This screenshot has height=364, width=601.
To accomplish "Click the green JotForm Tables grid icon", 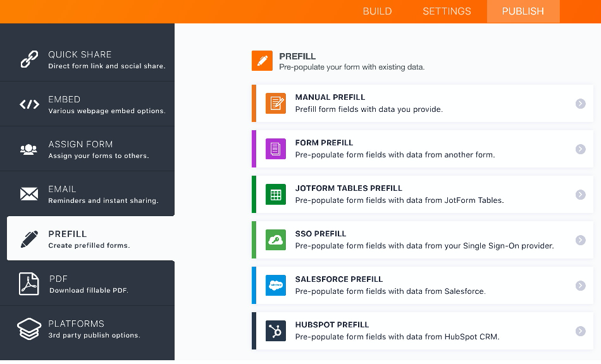I will pyautogui.click(x=276, y=195).
